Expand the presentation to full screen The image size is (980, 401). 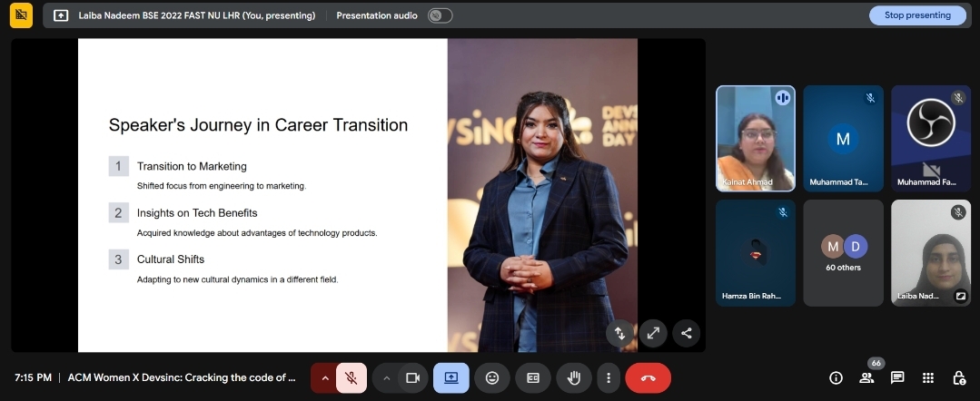(653, 333)
